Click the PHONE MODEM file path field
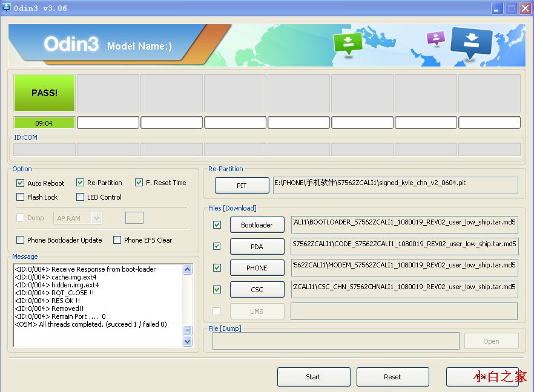 [404, 268]
